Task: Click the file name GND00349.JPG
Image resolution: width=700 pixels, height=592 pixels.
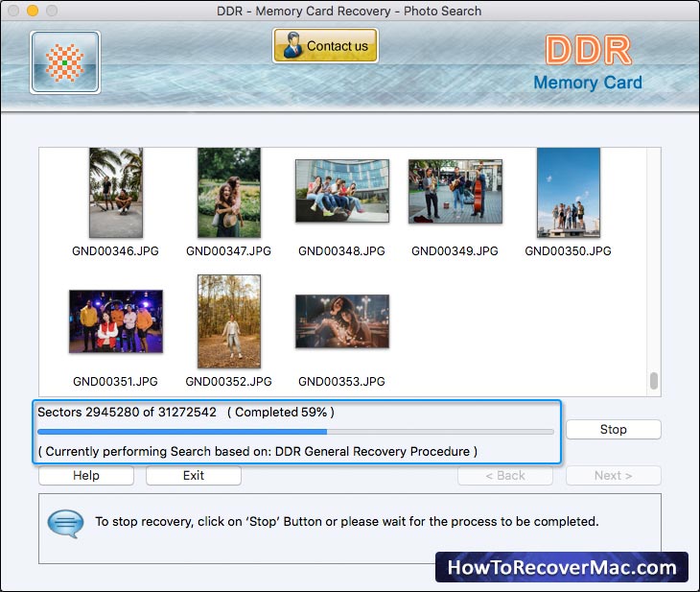Action: [455, 251]
